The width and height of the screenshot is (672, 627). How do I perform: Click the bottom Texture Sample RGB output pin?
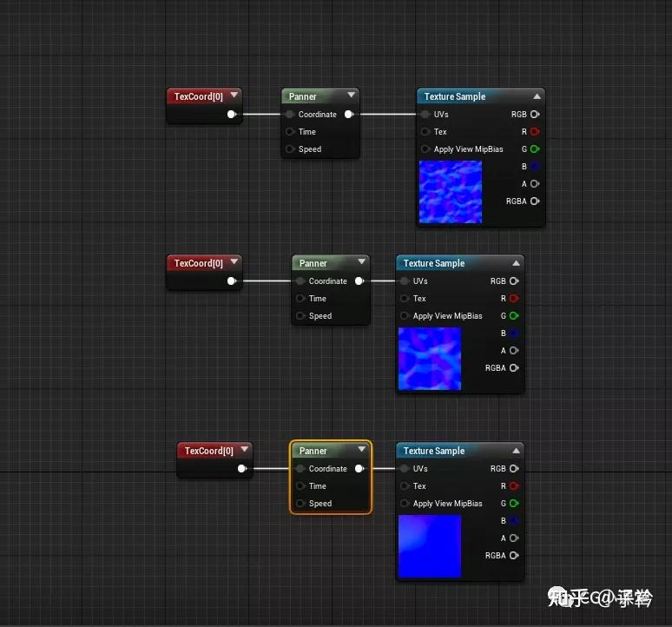514,468
